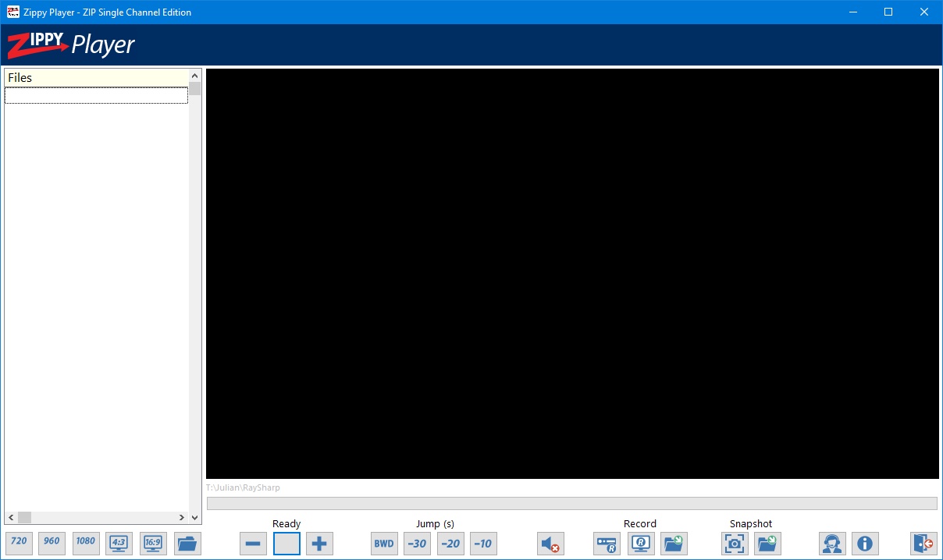This screenshot has width=943, height=560.
Task: Mute the audio with the speaker icon
Action: point(550,544)
